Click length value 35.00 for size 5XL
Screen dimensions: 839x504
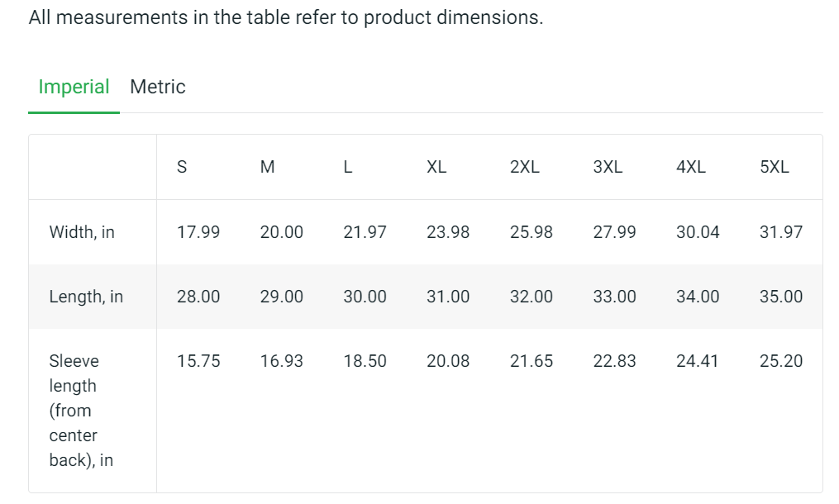tap(781, 297)
